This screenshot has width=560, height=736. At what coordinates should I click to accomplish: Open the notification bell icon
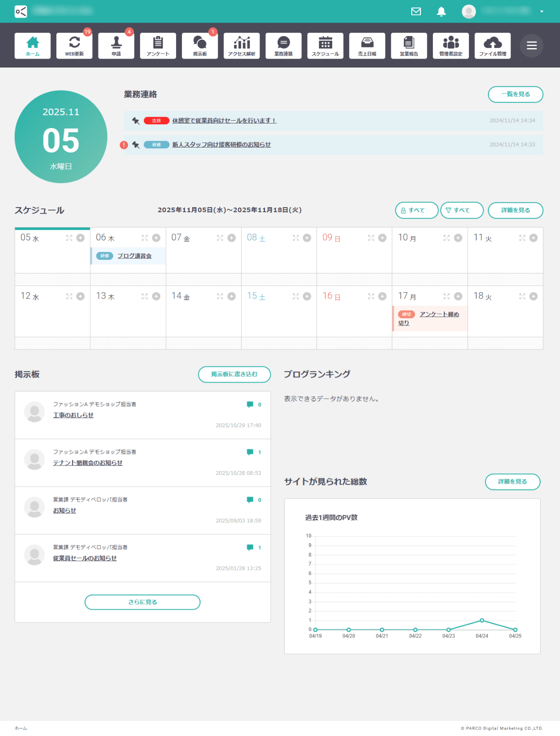click(x=441, y=12)
